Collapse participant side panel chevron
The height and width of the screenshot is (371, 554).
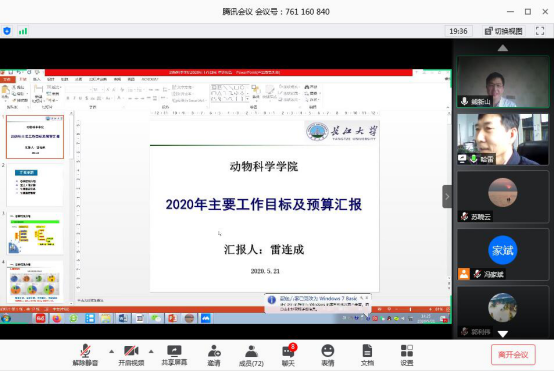click(x=447, y=196)
